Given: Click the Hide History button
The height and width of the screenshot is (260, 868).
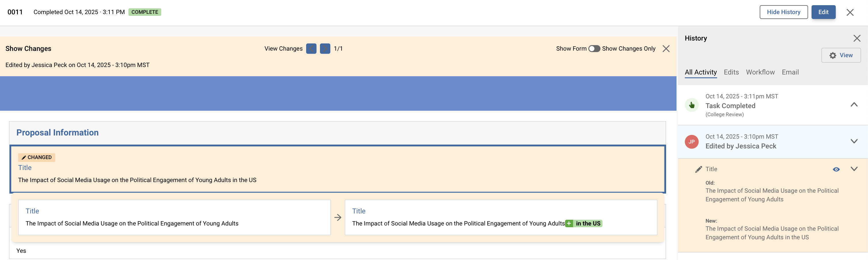Looking at the screenshot, I should tap(783, 12).
